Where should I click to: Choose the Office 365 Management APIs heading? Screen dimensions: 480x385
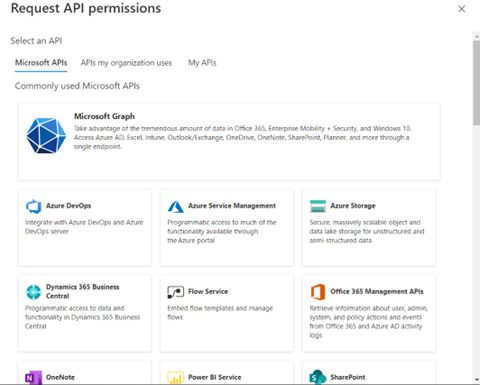(377, 291)
